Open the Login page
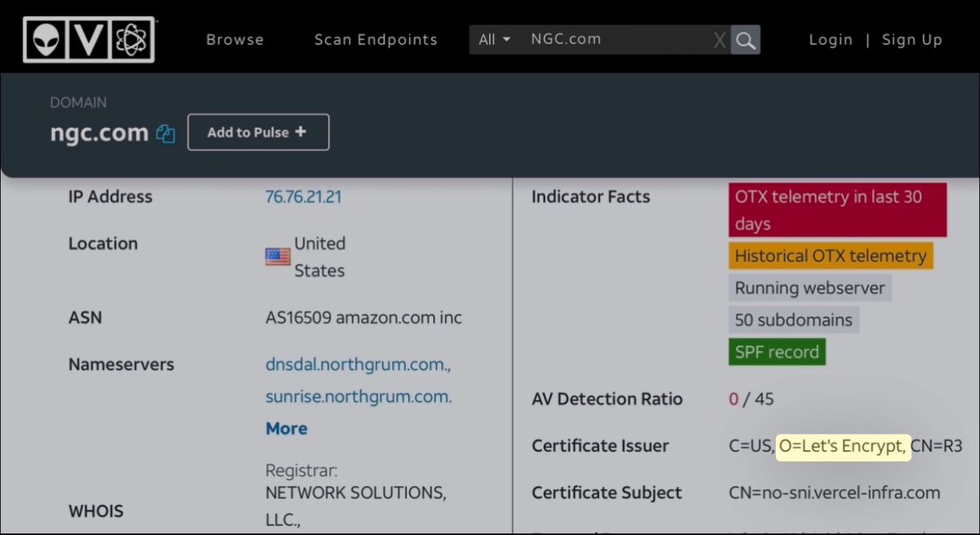Screen dimensions: 980x535 coord(831,40)
